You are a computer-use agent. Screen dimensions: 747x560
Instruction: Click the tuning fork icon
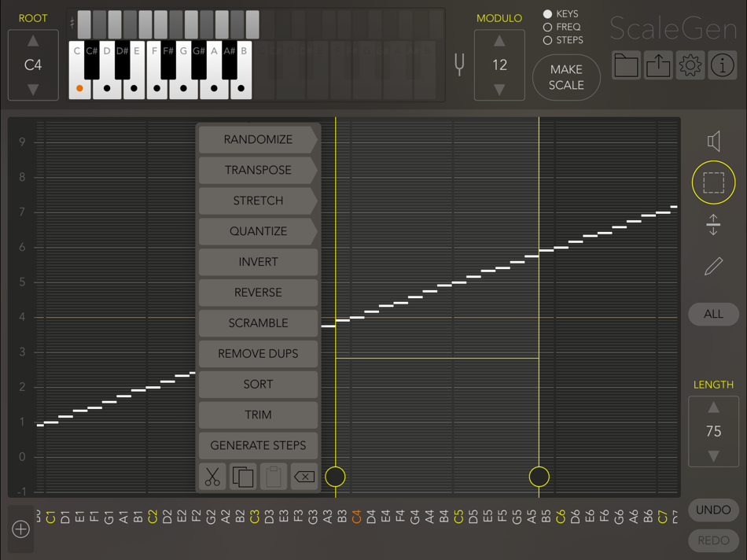click(459, 66)
